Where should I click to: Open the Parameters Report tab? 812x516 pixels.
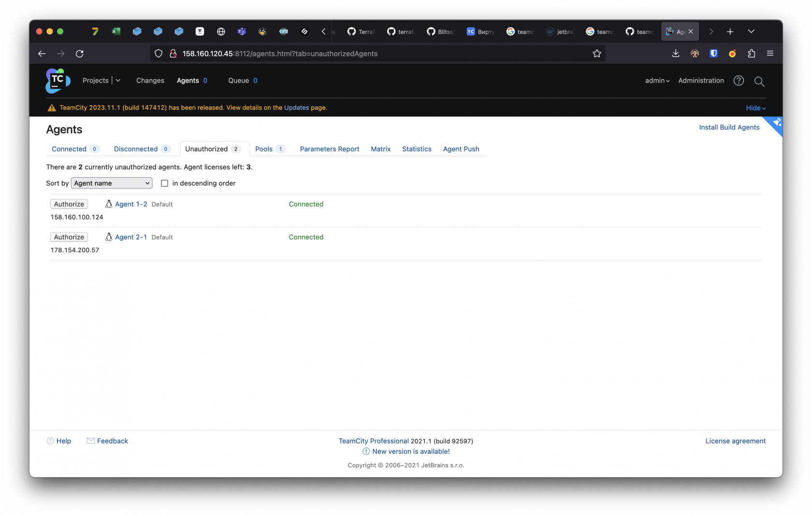pos(330,149)
